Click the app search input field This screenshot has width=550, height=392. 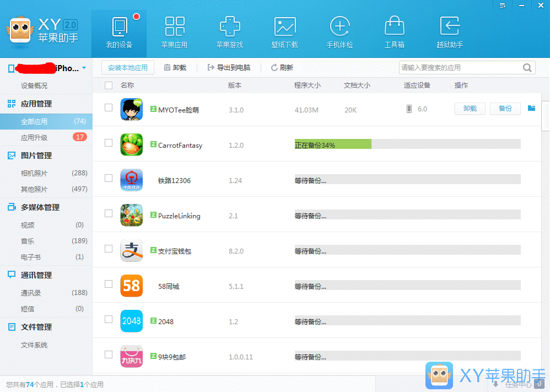coord(463,67)
